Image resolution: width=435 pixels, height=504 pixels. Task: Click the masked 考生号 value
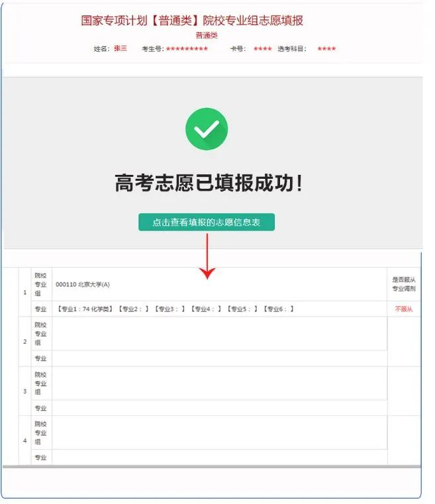(187, 49)
